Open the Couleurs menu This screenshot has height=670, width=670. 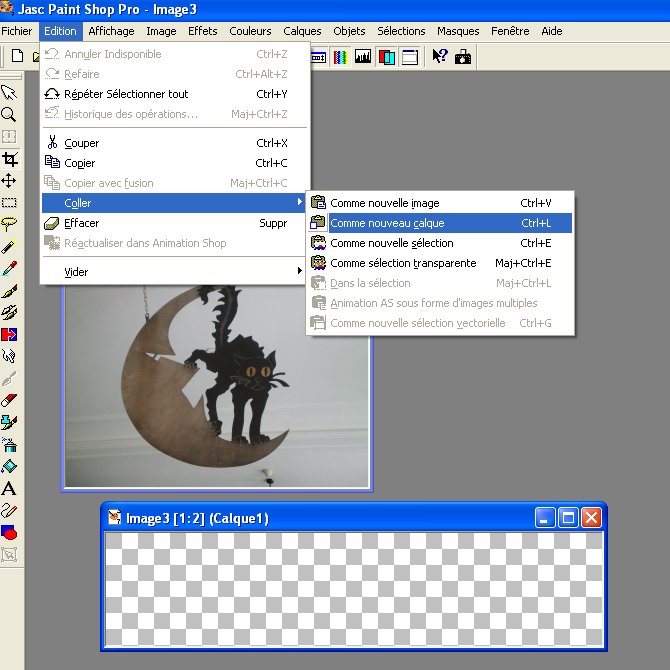click(250, 31)
